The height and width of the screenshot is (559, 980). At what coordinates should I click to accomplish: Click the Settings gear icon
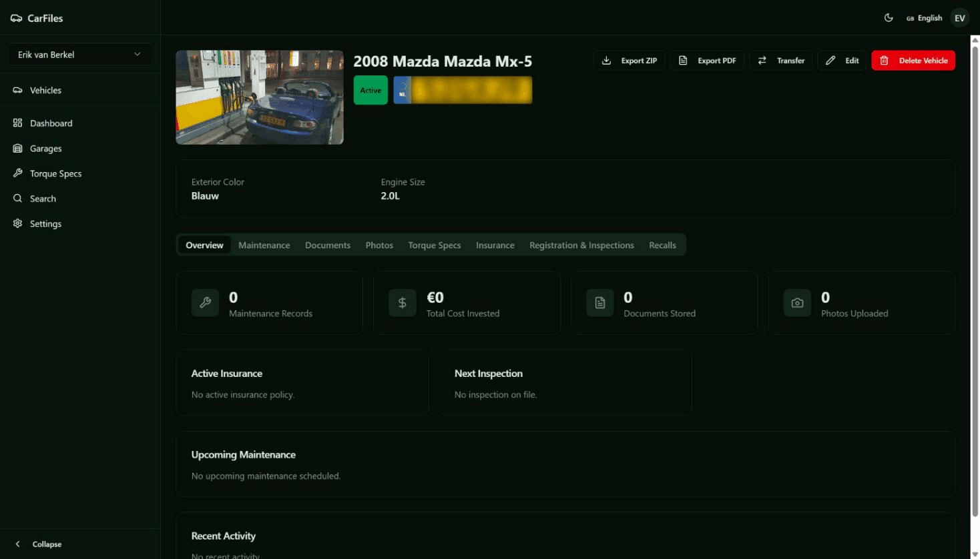click(17, 223)
